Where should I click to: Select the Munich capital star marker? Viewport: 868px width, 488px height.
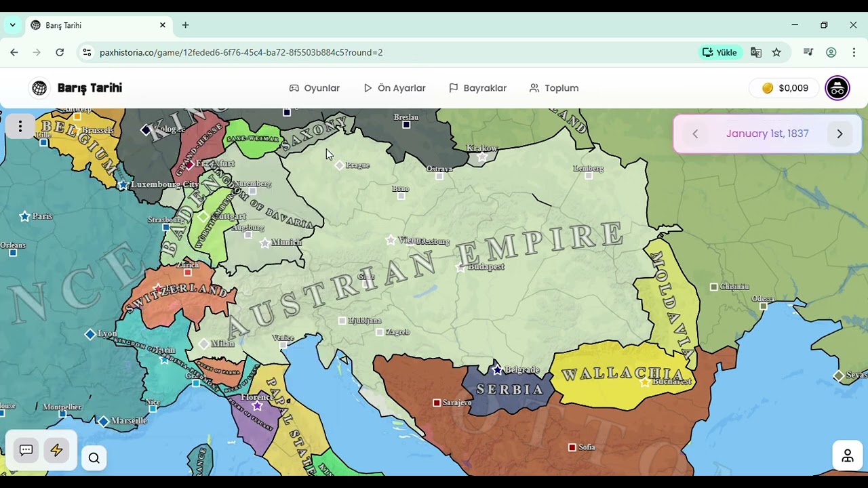tap(265, 243)
